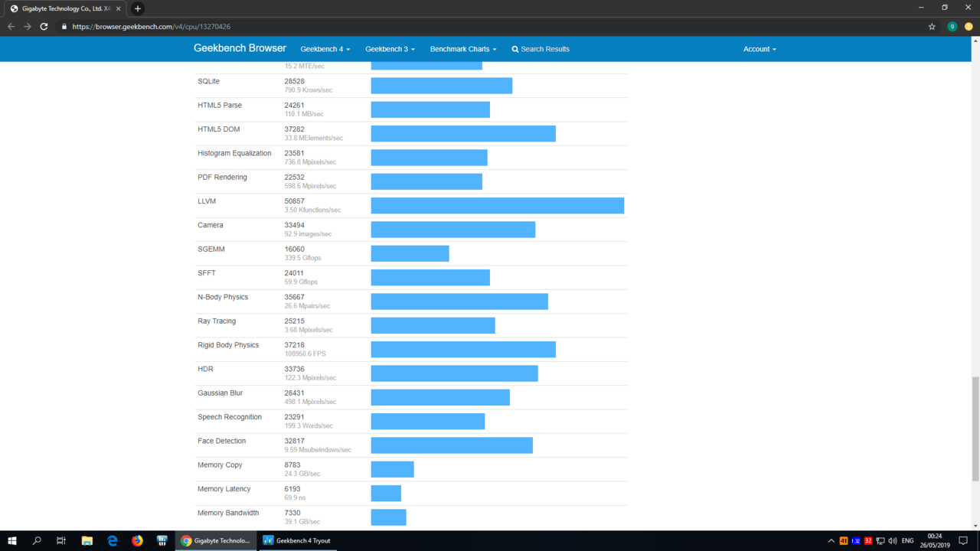The height and width of the screenshot is (551, 980).
Task: Go back to the previous page
Action: pos(11,26)
